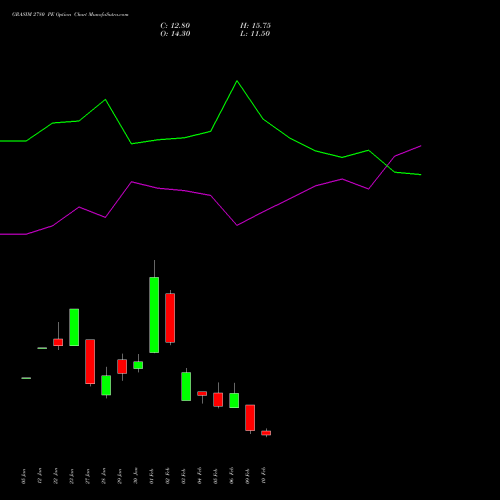Select the red candlestick on 09 Feb
The width and height of the screenshot is (500, 500).
(250, 418)
